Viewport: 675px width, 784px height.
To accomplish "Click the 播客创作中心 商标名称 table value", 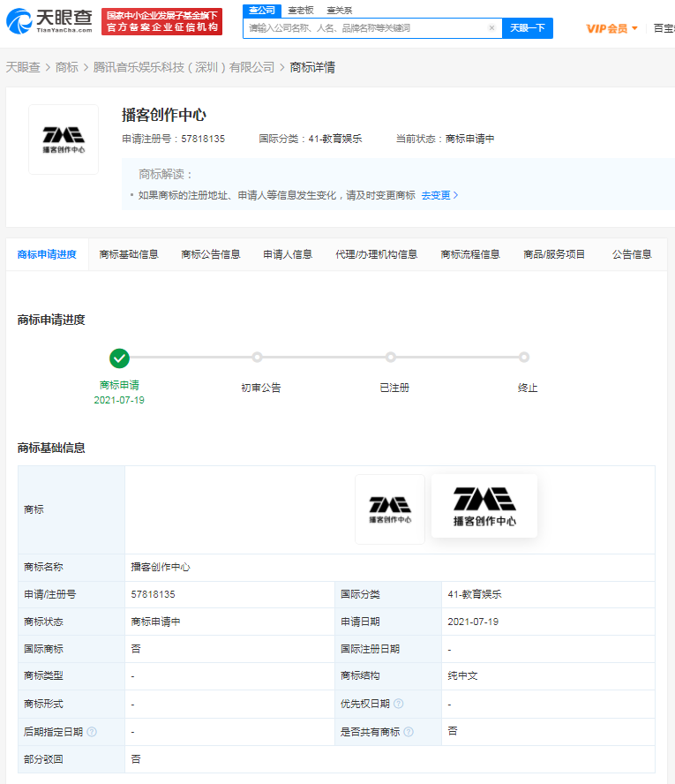I will (161, 567).
